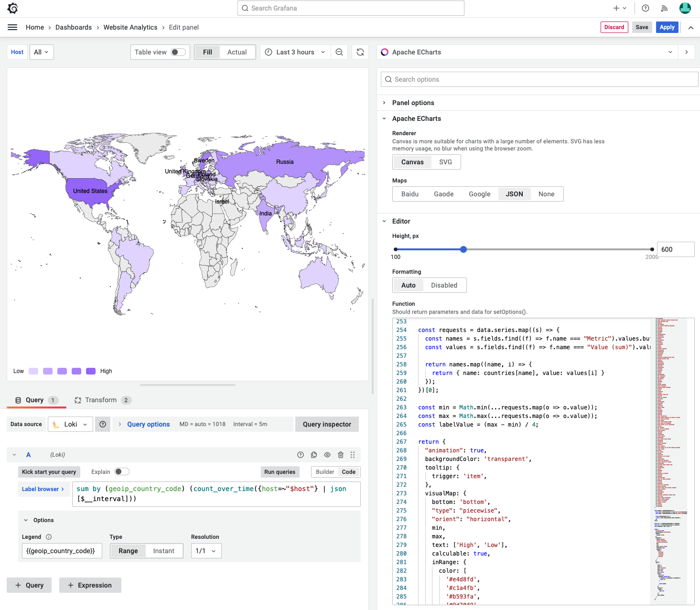Open the main navigation hamburger menu
Image resolution: width=700 pixels, height=610 pixels.
pos(12,27)
